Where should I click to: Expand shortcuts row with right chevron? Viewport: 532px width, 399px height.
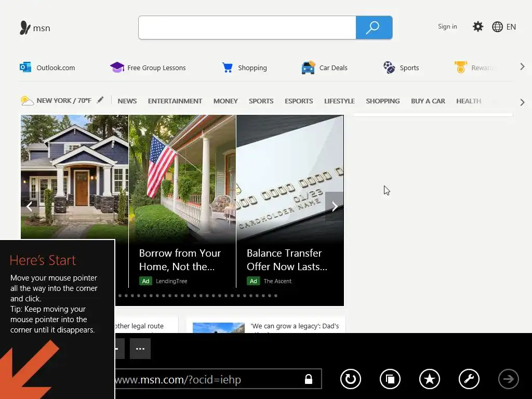(523, 67)
